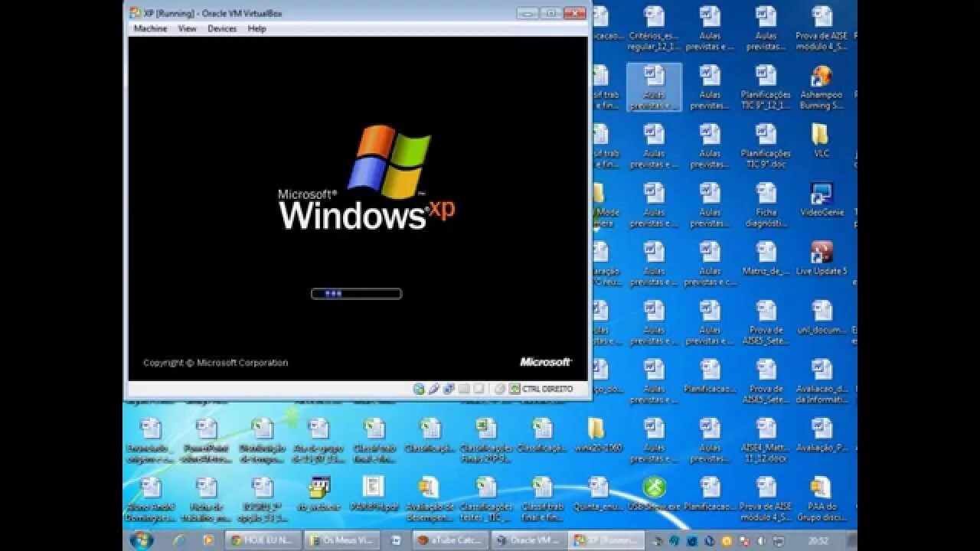The height and width of the screenshot is (551, 980).
Task: Select the Avaliacao_d... da Informati... document
Action: (821, 382)
